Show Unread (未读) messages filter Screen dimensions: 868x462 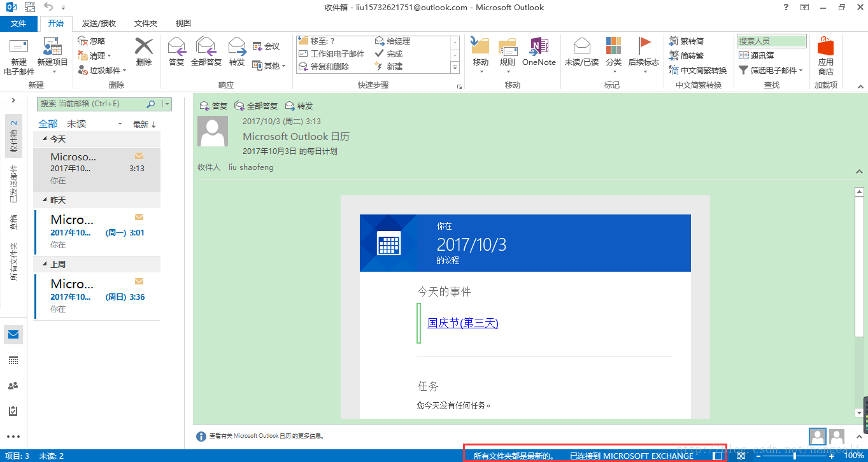76,124
